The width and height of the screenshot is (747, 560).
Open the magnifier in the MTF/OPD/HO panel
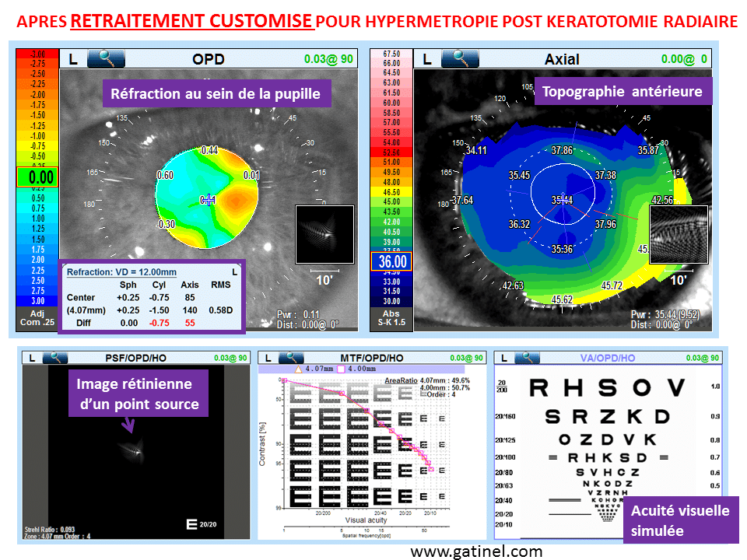coord(290,358)
